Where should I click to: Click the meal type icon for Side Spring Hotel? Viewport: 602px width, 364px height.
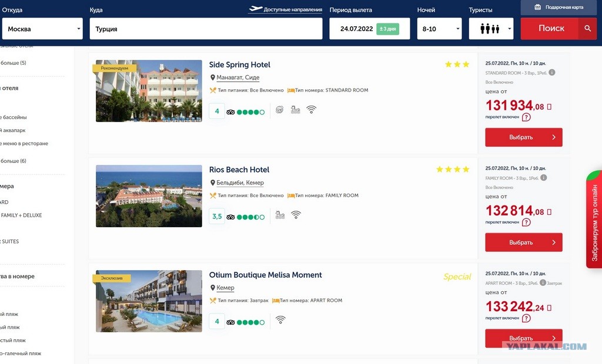tap(213, 90)
